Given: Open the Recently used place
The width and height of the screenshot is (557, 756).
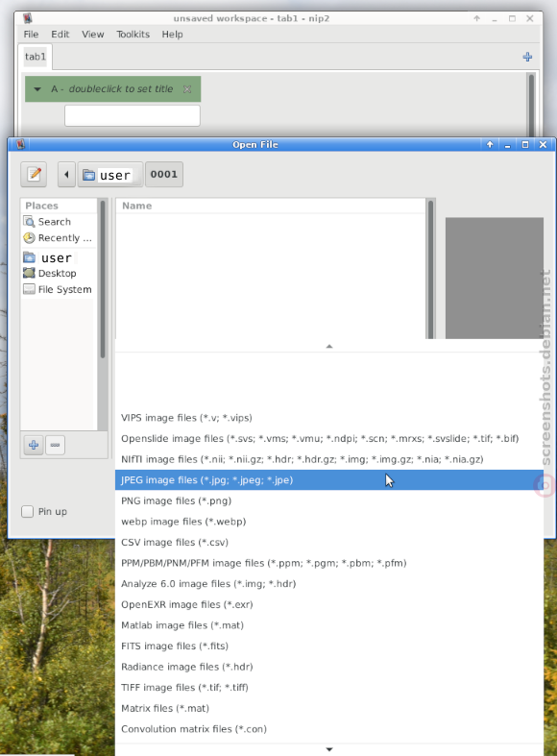Looking at the screenshot, I should coord(59,238).
